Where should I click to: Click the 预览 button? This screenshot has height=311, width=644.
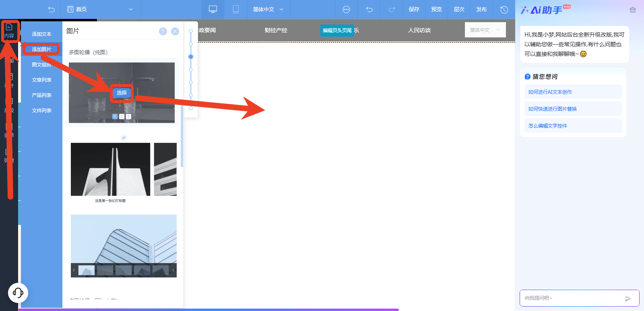[436, 9]
